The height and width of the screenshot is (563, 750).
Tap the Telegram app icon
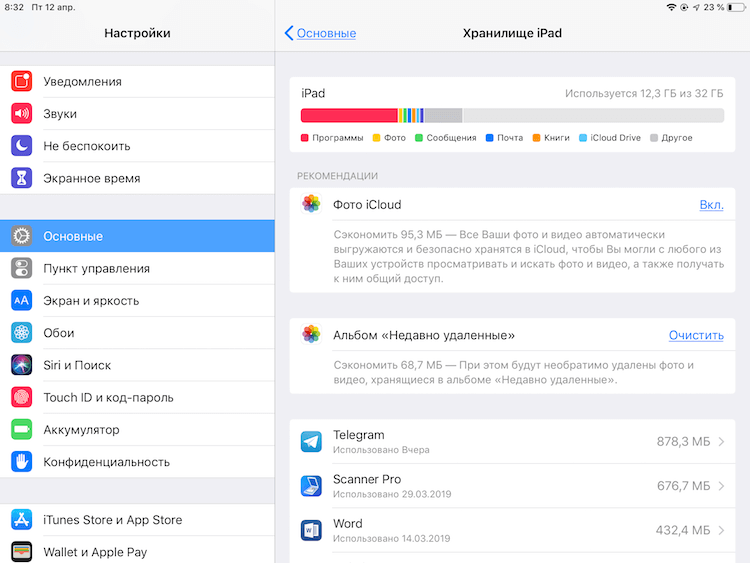311,442
